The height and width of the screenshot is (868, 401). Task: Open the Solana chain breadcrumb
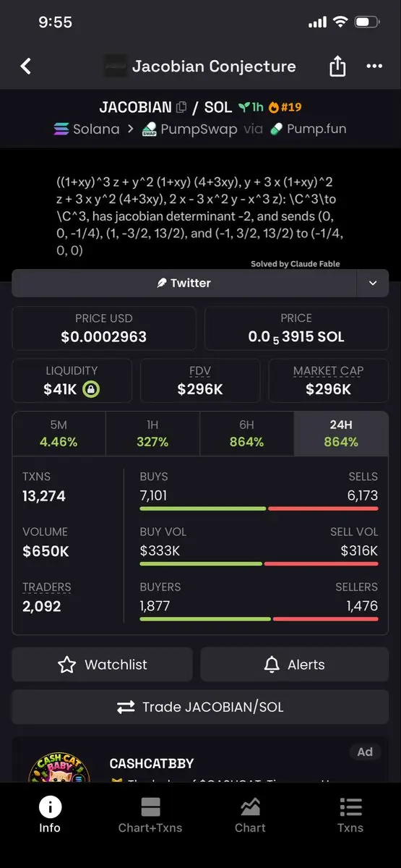tap(86, 129)
